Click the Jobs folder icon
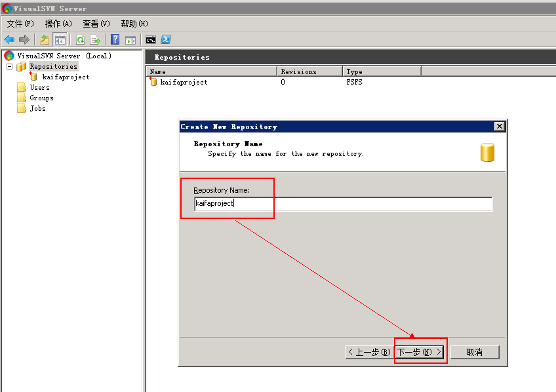The image size is (556, 392). tap(21, 108)
